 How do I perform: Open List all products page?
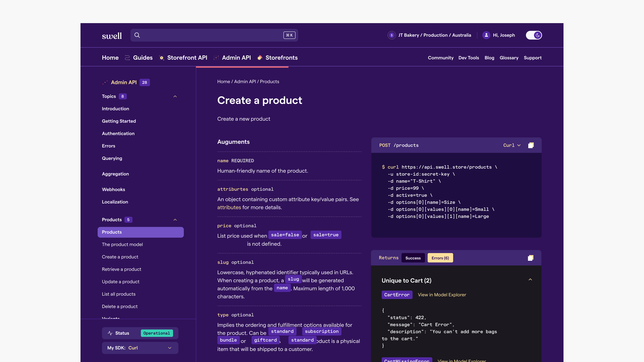tap(119, 294)
